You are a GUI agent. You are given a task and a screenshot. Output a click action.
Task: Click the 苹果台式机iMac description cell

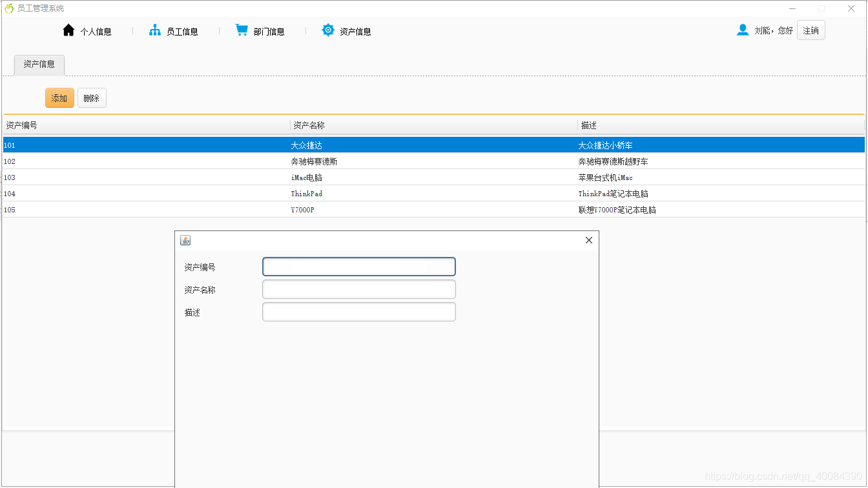click(x=721, y=178)
